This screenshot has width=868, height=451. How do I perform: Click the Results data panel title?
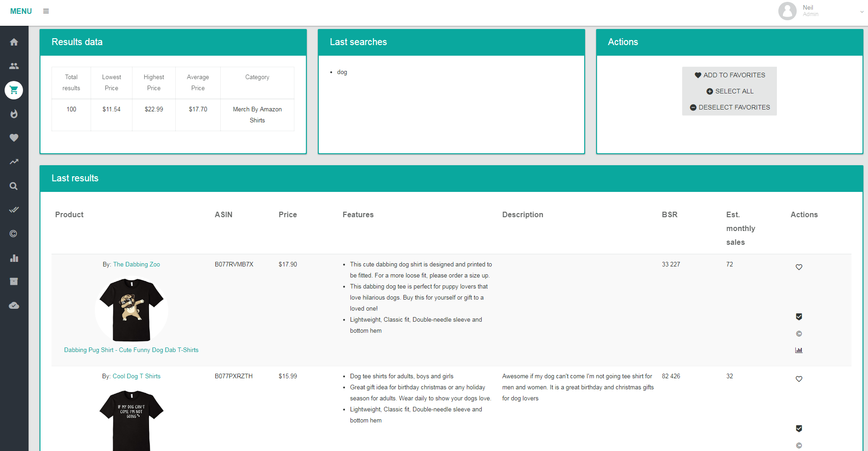(77, 42)
